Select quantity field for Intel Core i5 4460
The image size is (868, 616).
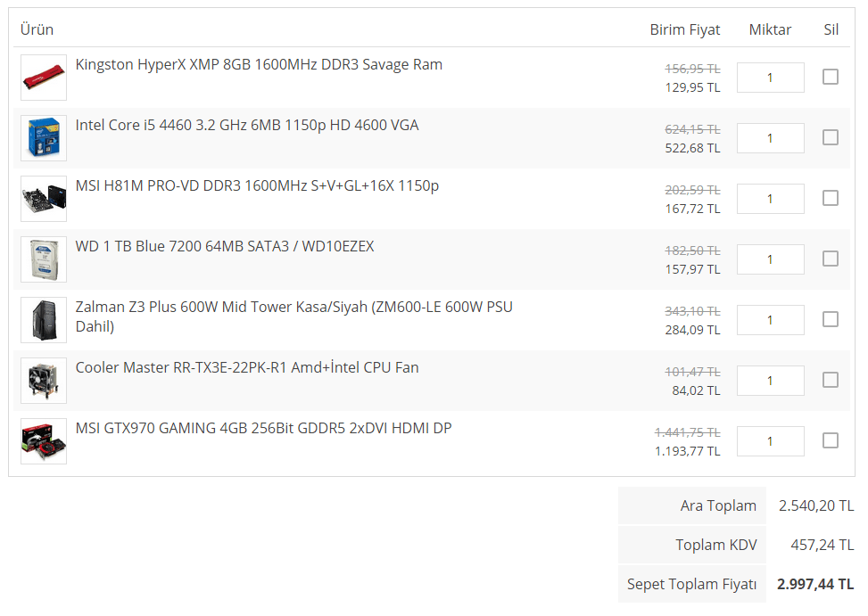pyautogui.click(x=770, y=138)
